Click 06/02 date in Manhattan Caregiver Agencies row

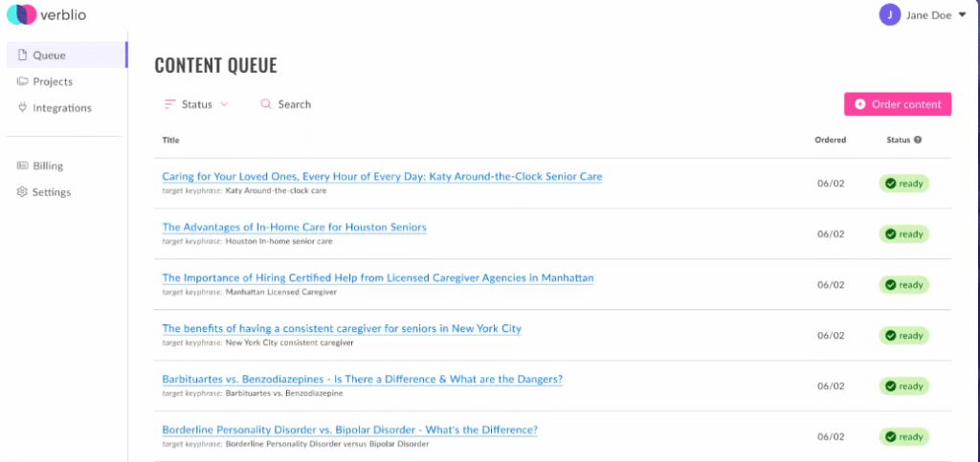831,285
